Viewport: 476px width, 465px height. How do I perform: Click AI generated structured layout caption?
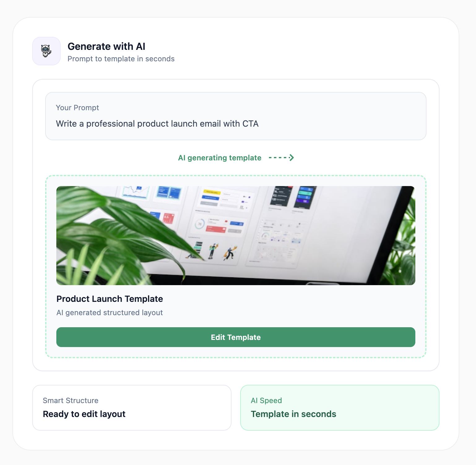point(110,313)
